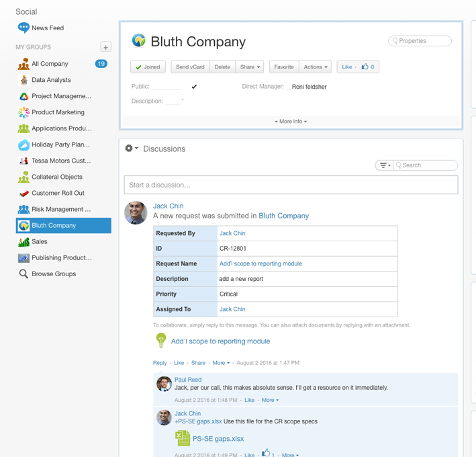Viewport: 476px width, 457px height.
Task: Open the Share dropdown menu
Action: click(250, 67)
